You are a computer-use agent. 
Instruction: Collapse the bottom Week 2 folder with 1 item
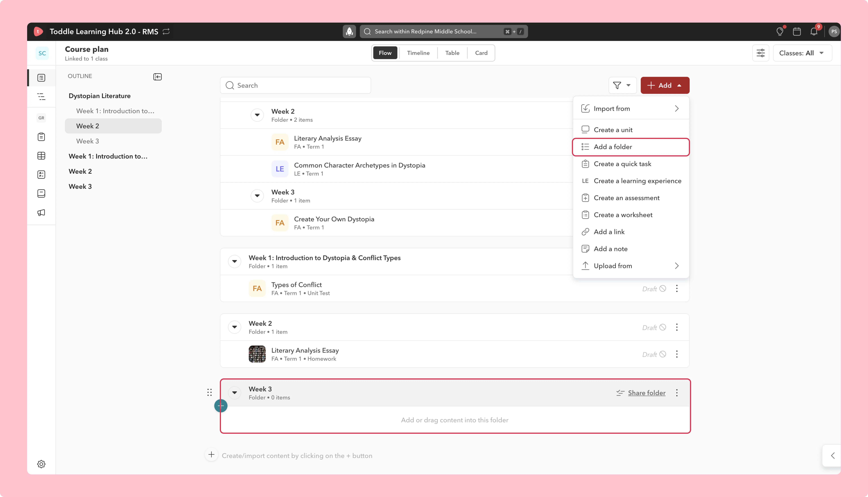[x=235, y=327]
